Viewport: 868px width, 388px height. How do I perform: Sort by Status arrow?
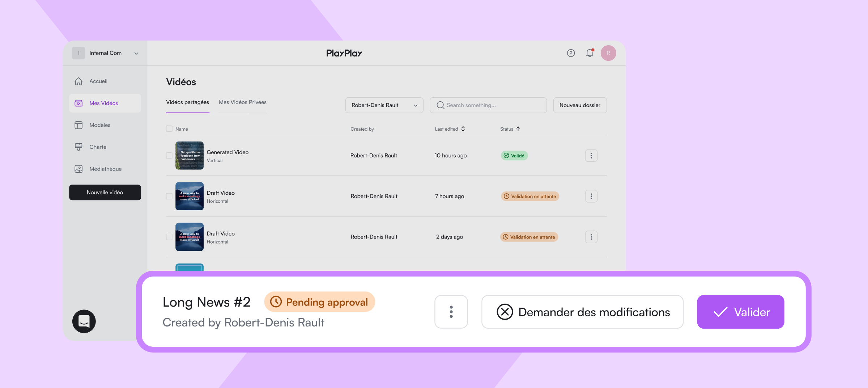pos(518,129)
